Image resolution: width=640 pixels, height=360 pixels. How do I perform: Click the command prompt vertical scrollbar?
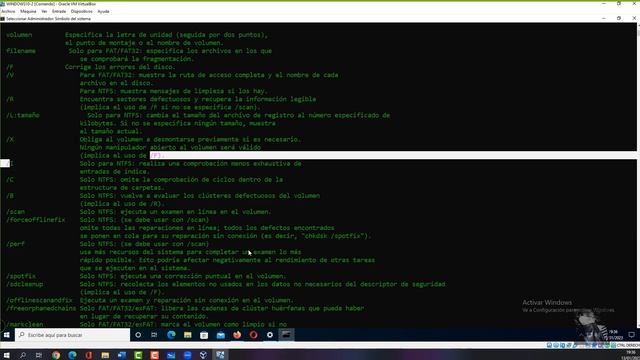coord(638,176)
